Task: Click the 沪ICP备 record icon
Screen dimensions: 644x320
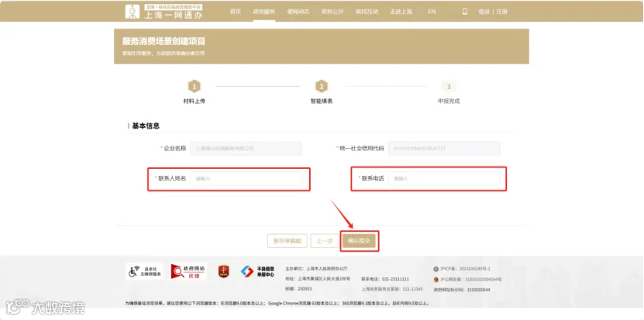Action: click(436, 269)
